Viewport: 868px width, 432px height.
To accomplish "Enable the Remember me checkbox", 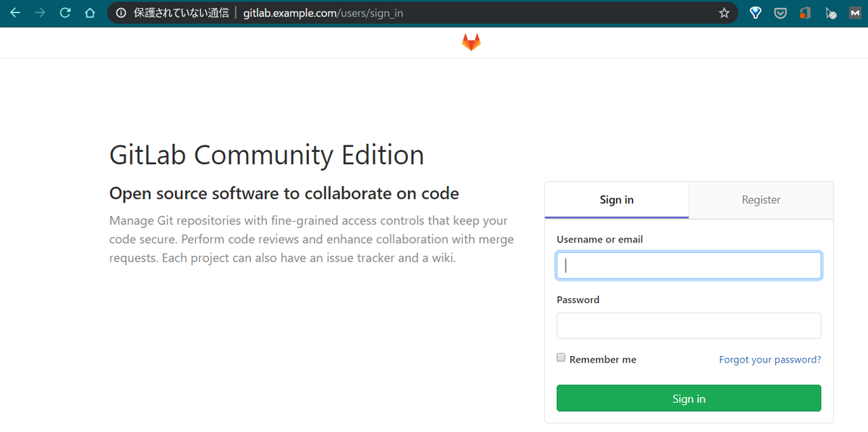I will point(561,357).
